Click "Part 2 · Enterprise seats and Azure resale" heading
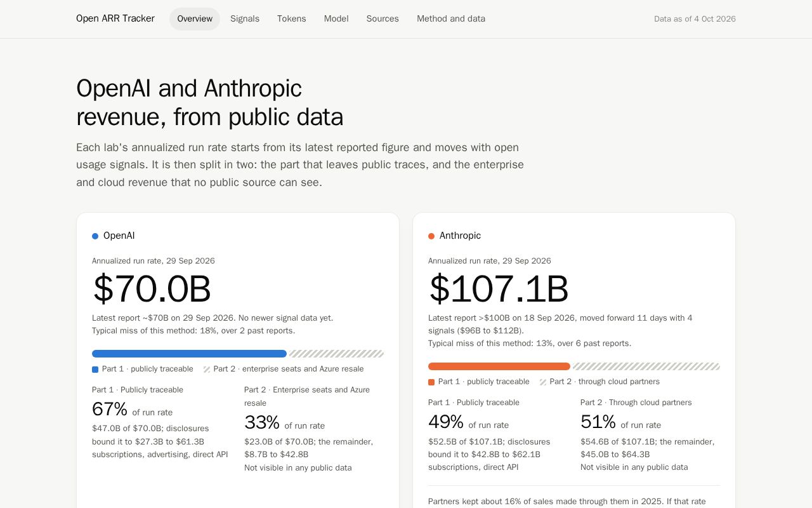Screen dimensions: 812x508 tap(307, 396)
